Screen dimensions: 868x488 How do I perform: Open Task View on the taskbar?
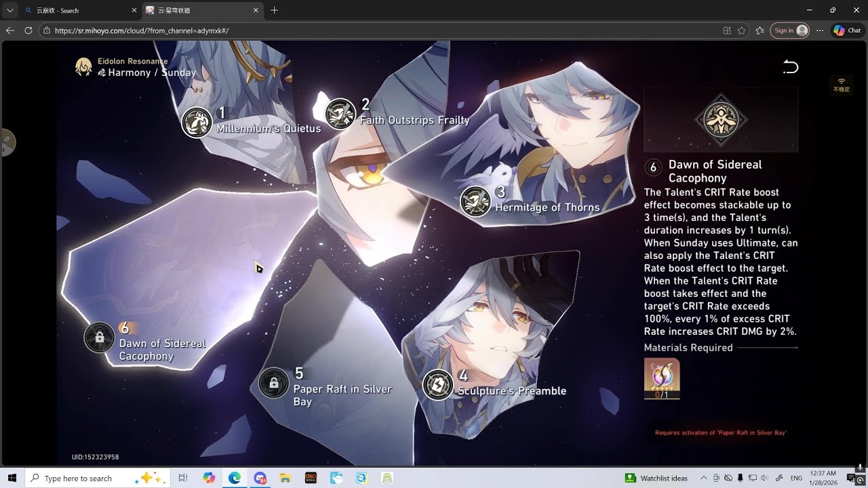click(x=182, y=478)
